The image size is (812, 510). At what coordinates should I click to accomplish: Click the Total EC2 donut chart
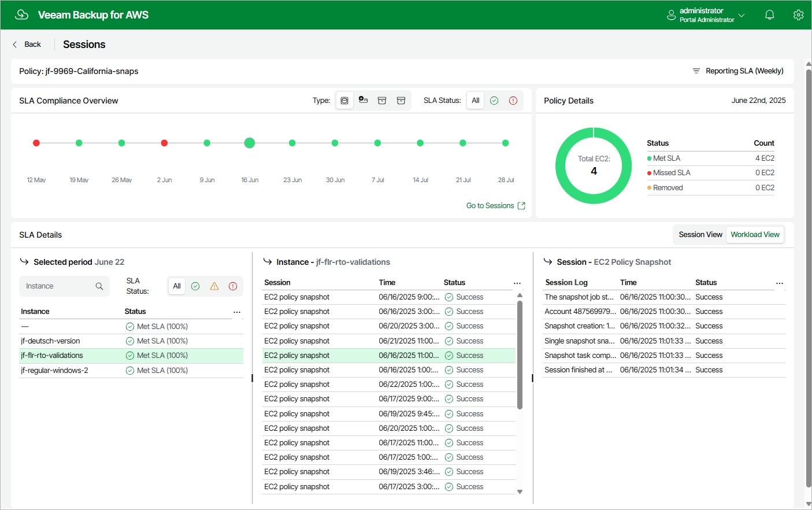pyautogui.click(x=594, y=165)
